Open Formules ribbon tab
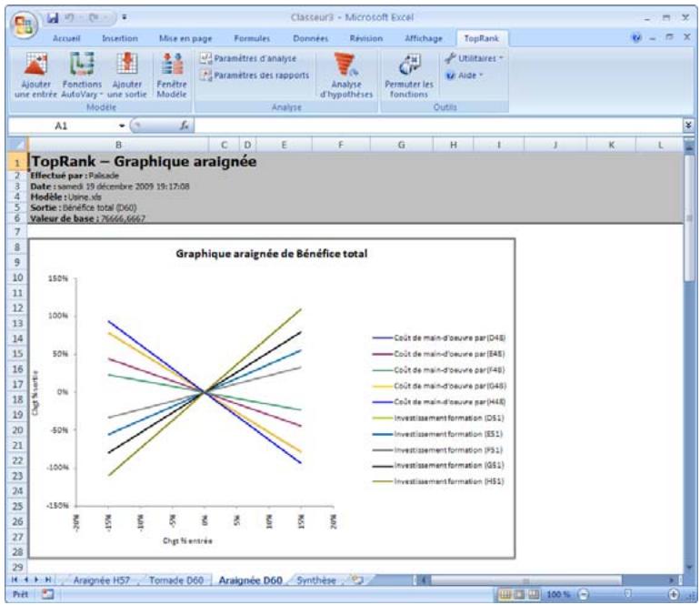Screen dimensions: 700x605 252,38
